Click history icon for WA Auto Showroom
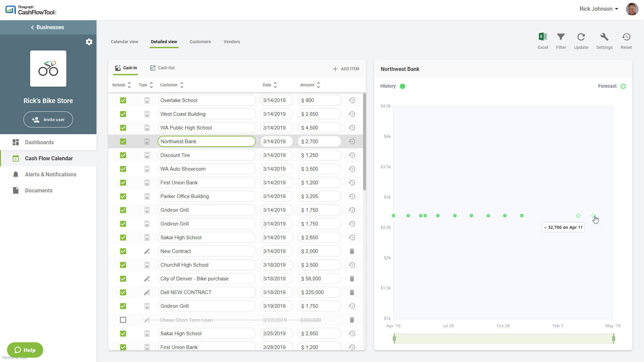 click(352, 169)
